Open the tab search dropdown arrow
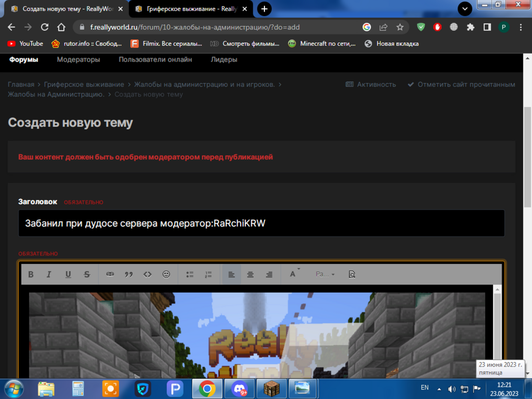This screenshot has height=399, width=532. click(465, 9)
